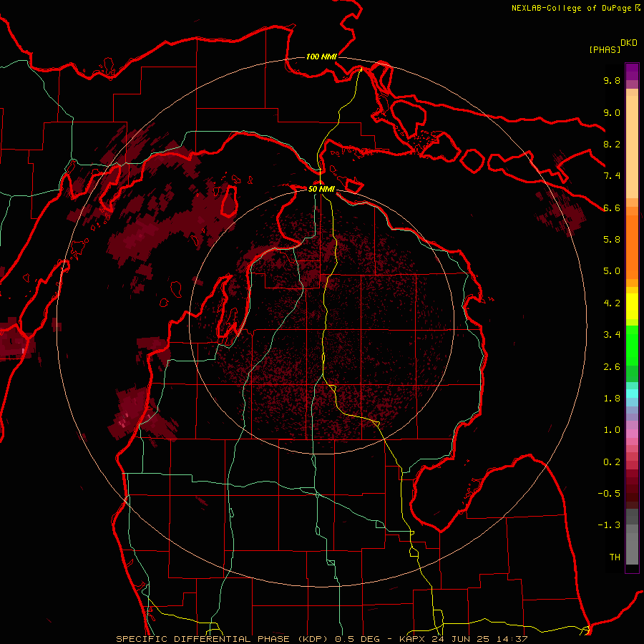
Task: Click the purple band atop the color scale
Action: coord(632,72)
